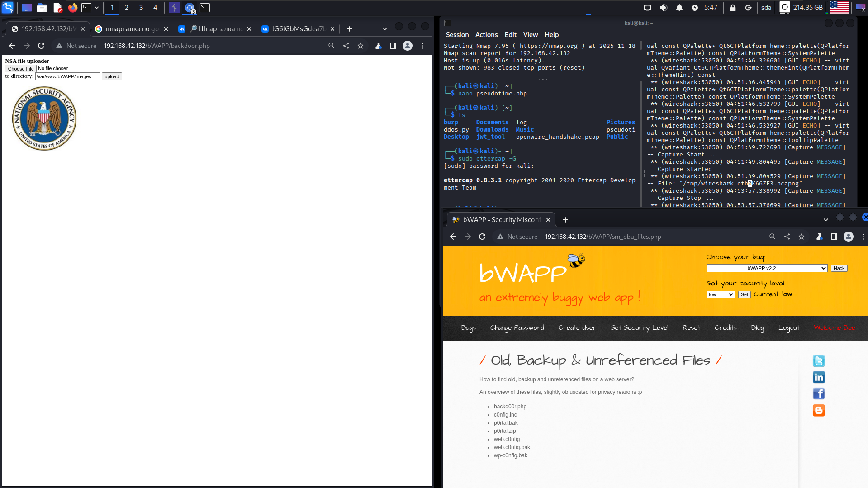
Task: Open the Change Password link
Action: tap(517, 327)
